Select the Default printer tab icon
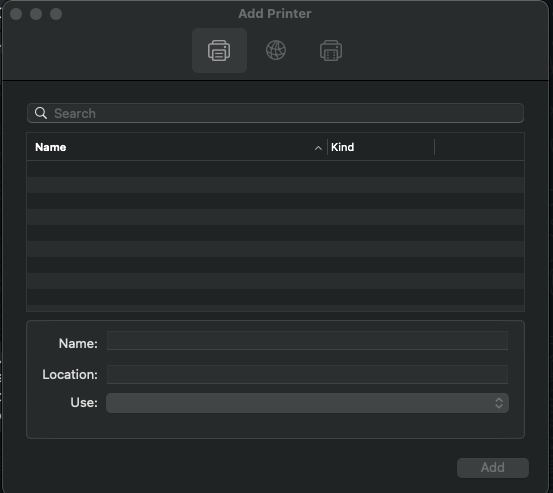The width and height of the screenshot is (553, 493). click(x=219, y=50)
